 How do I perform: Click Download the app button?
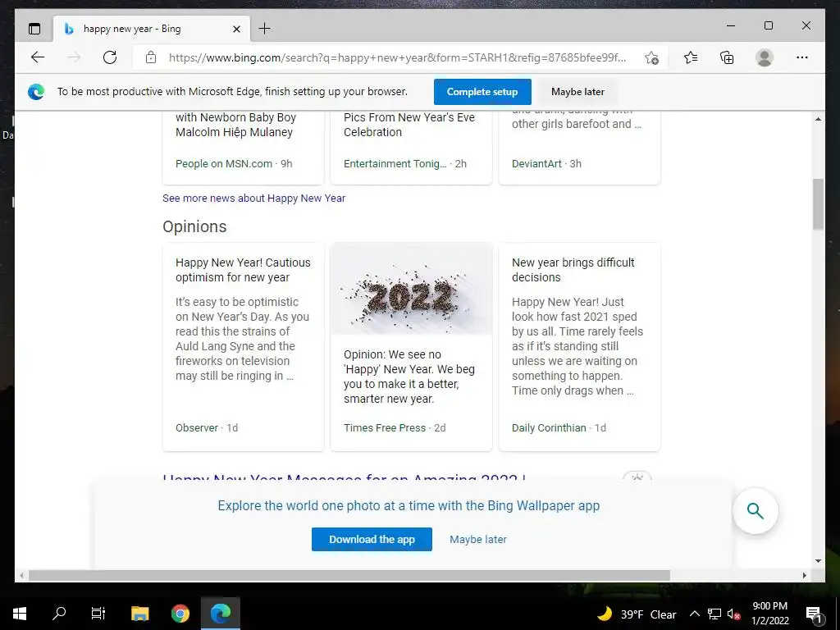tap(372, 540)
